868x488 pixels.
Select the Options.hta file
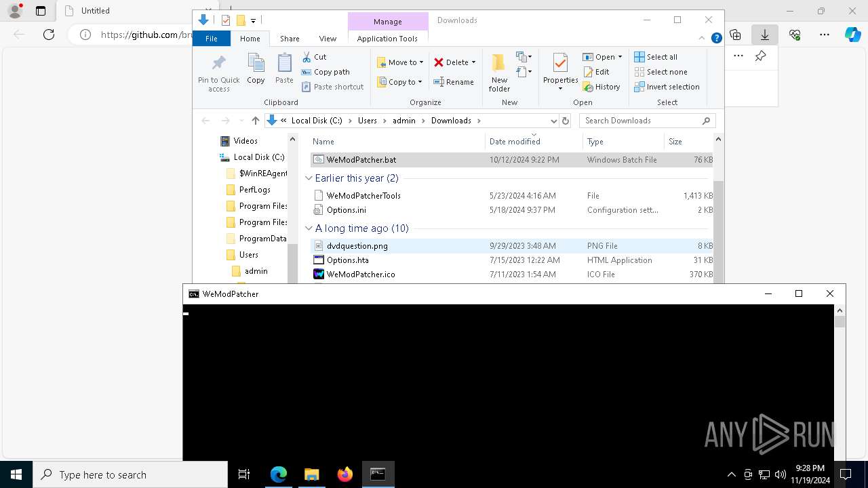(x=511, y=260)
